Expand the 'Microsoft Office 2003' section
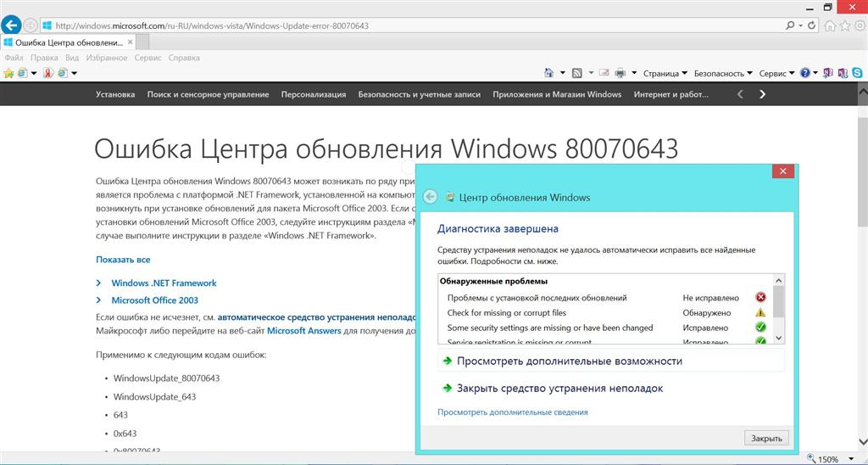This screenshot has width=868, height=465. coord(154,300)
